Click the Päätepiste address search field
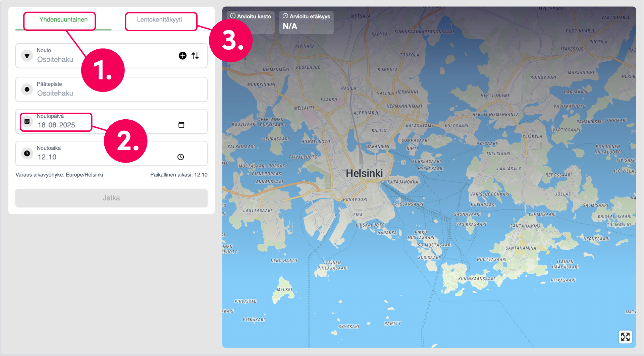 coord(111,90)
